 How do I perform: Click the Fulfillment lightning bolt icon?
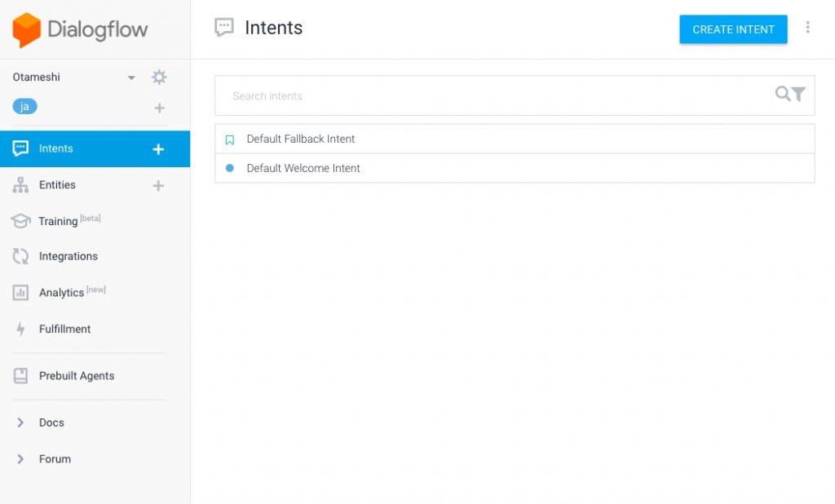point(20,329)
